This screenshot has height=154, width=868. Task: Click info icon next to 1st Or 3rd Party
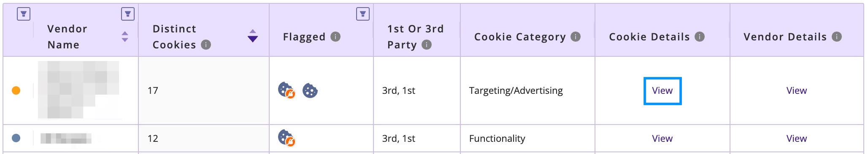coord(427,45)
